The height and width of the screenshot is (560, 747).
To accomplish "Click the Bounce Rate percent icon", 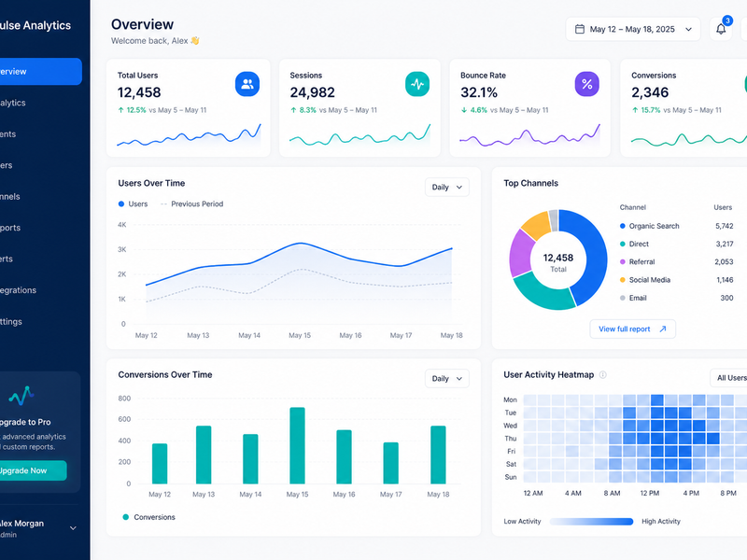I will click(x=587, y=84).
